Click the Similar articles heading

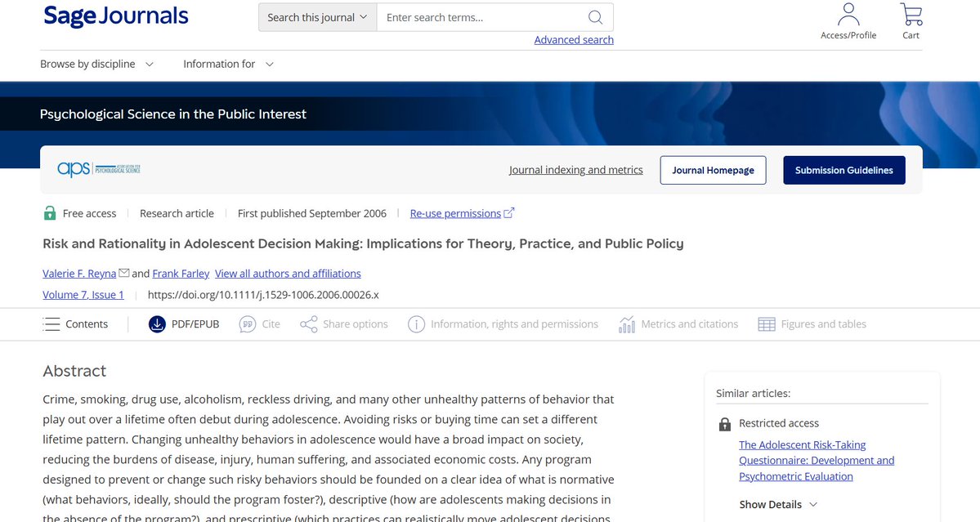(x=753, y=394)
